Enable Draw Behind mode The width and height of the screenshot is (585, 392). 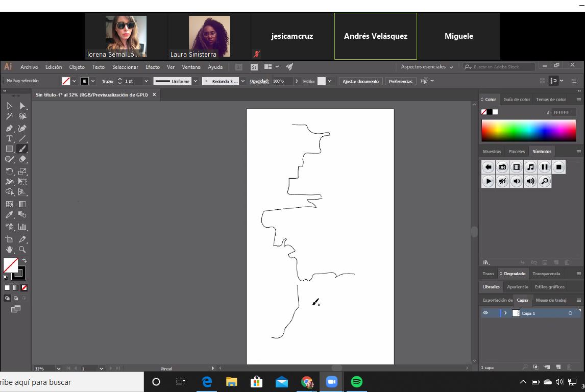point(16,298)
